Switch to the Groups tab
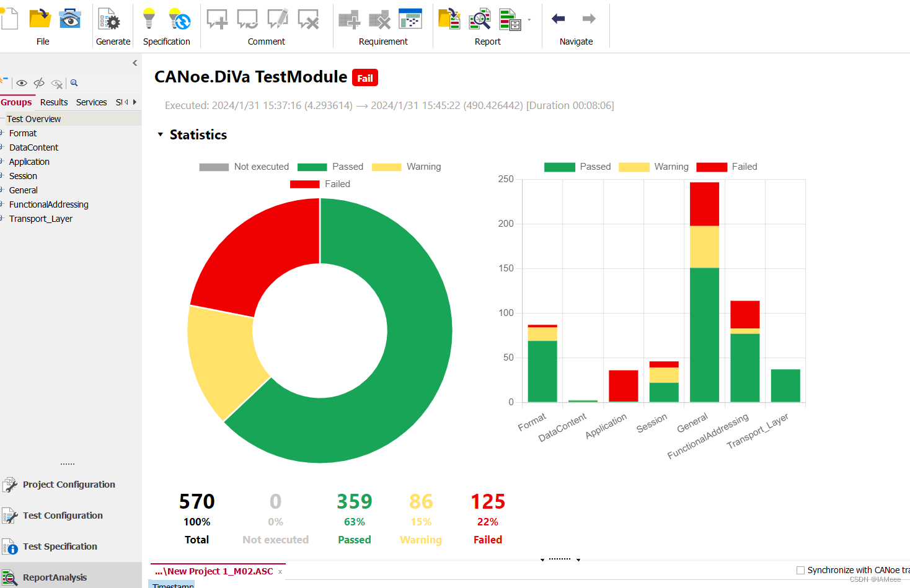 tap(16, 102)
